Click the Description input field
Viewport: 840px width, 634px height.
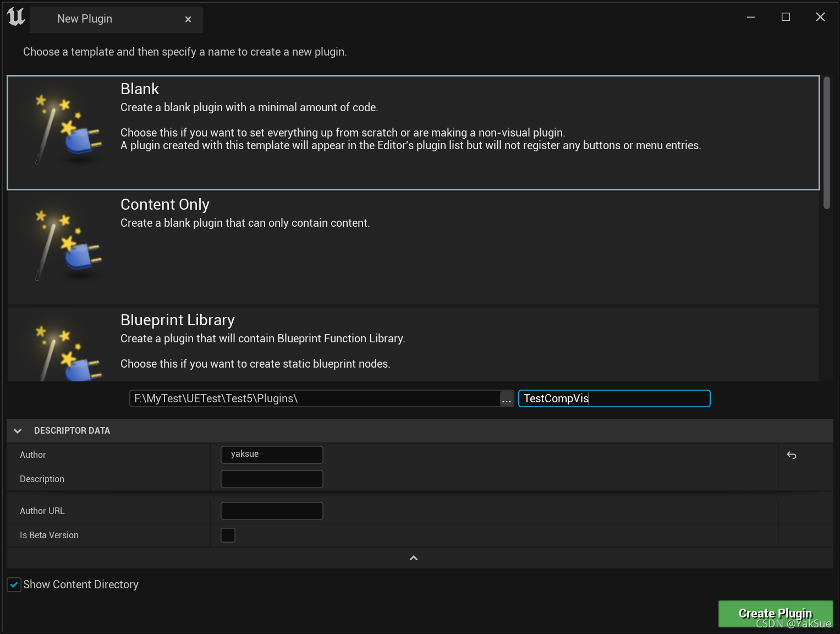tap(272, 479)
